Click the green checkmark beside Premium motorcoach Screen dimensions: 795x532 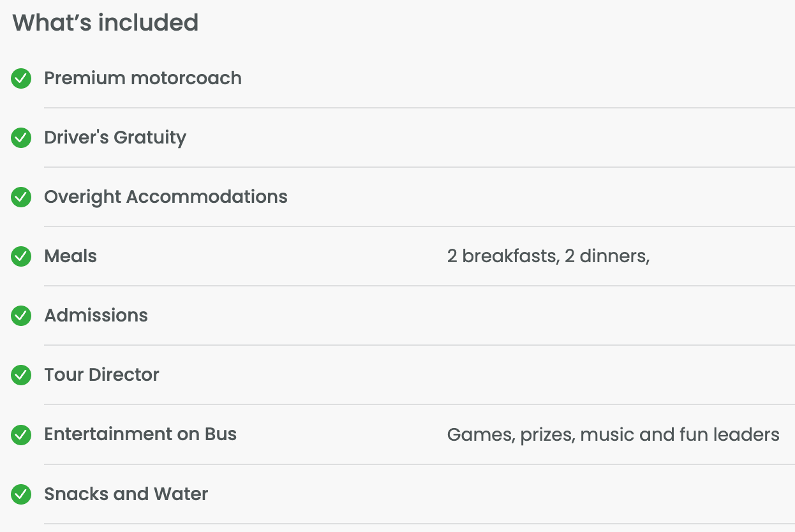pyautogui.click(x=21, y=78)
